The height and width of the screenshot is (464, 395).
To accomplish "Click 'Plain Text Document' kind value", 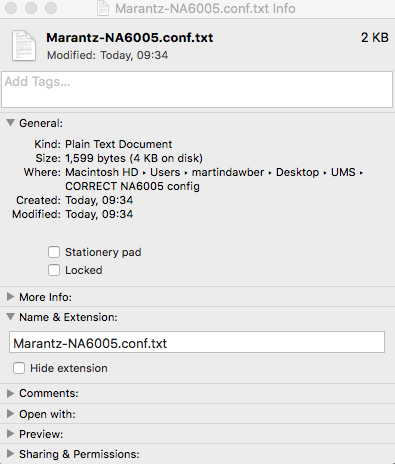I will tap(119, 144).
